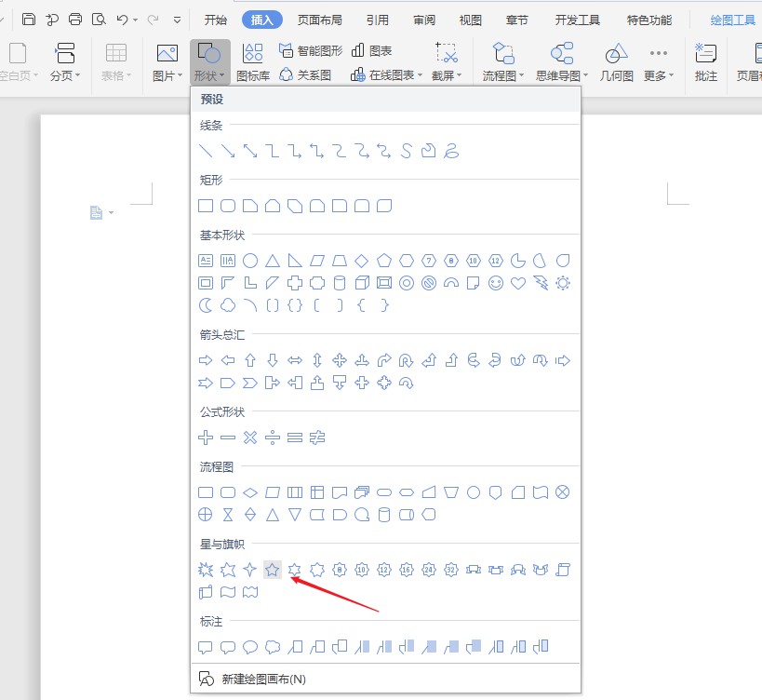762x700 pixels.
Task: Click the Save icon in quick access toolbar
Action: coord(29,19)
